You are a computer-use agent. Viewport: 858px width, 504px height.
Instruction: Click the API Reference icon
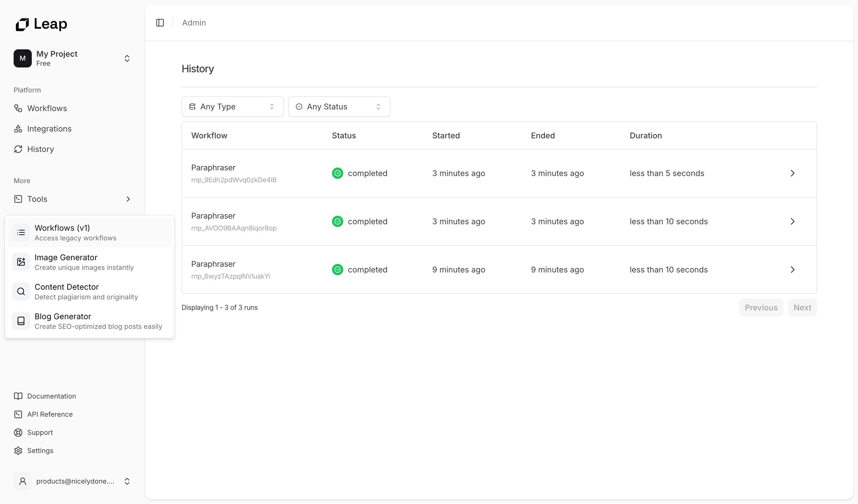tap(18, 414)
